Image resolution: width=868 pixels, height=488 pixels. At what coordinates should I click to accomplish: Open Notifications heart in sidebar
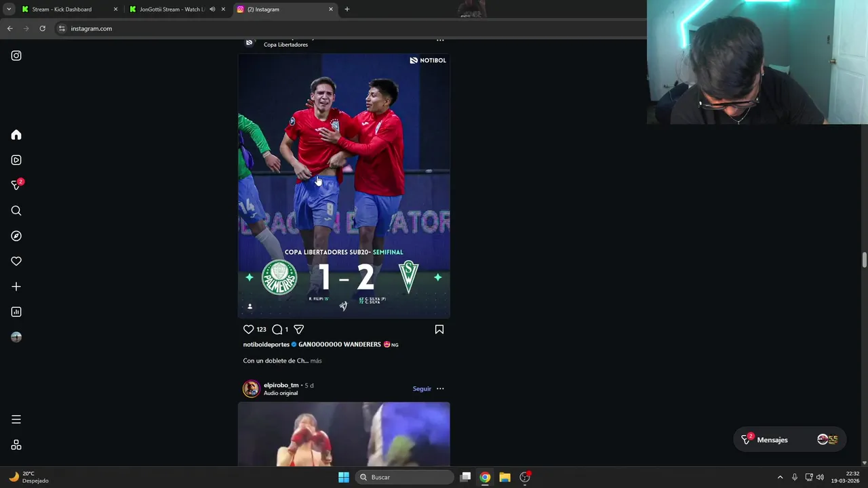(x=16, y=261)
